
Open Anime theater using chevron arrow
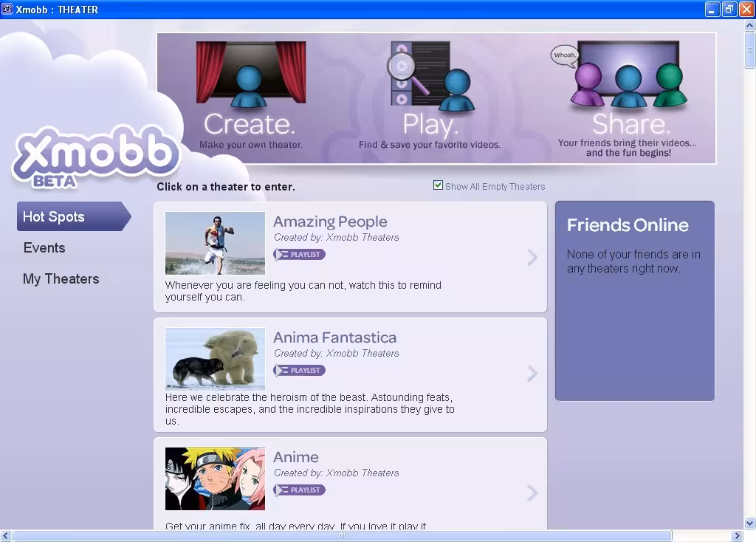(532, 493)
